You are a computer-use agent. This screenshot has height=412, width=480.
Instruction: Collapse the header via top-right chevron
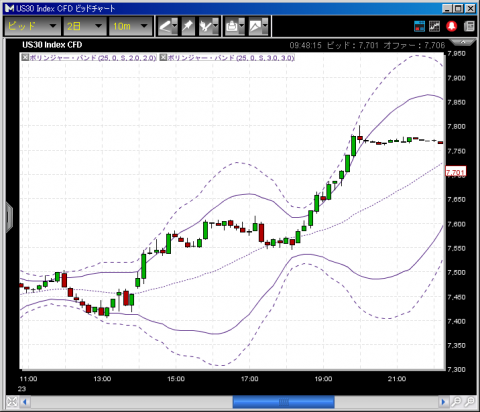pyautogui.click(x=463, y=42)
